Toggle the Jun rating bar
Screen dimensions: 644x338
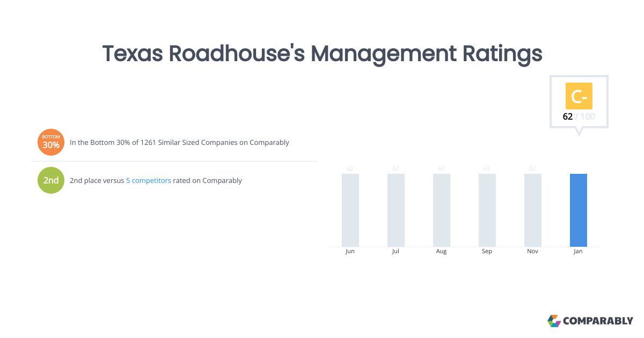pyautogui.click(x=350, y=209)
